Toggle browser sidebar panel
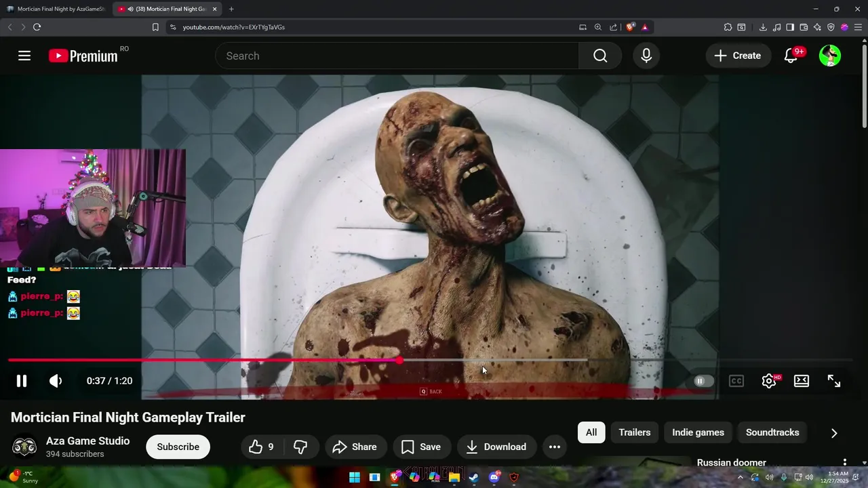The height and width of the screenshot is (488, 868). [790, 27]
